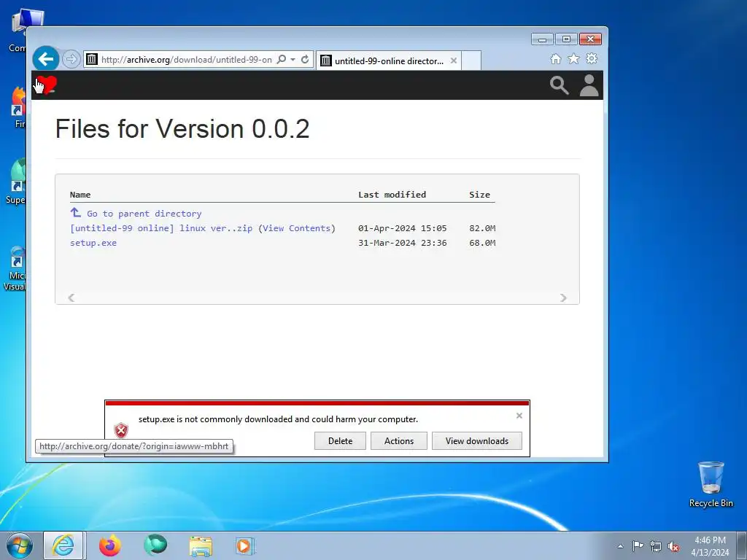Screen dimensions: 747x560
Task: Select the Recycle Bin desktop icon
Action: pyautogui.click(x=711, y=484)
